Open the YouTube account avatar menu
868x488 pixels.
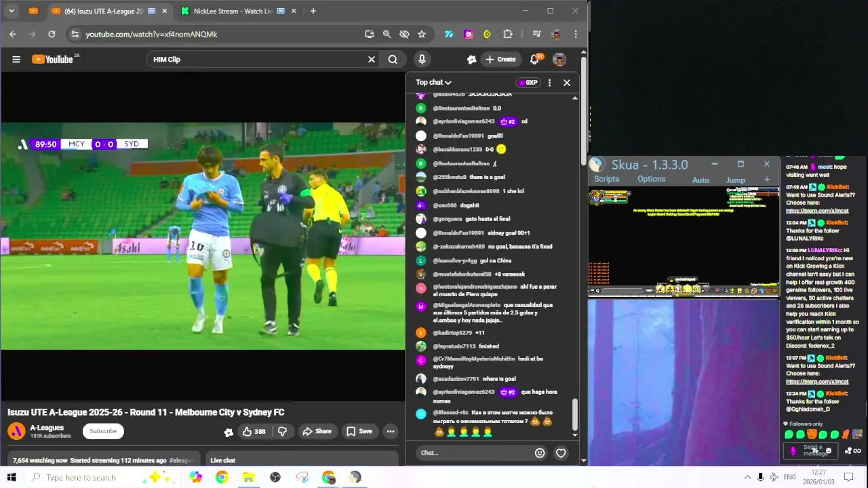point(559,60)
